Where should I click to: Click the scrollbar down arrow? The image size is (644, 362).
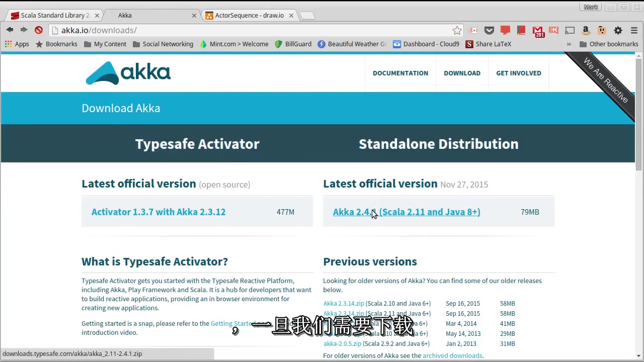tap(639, 356)
